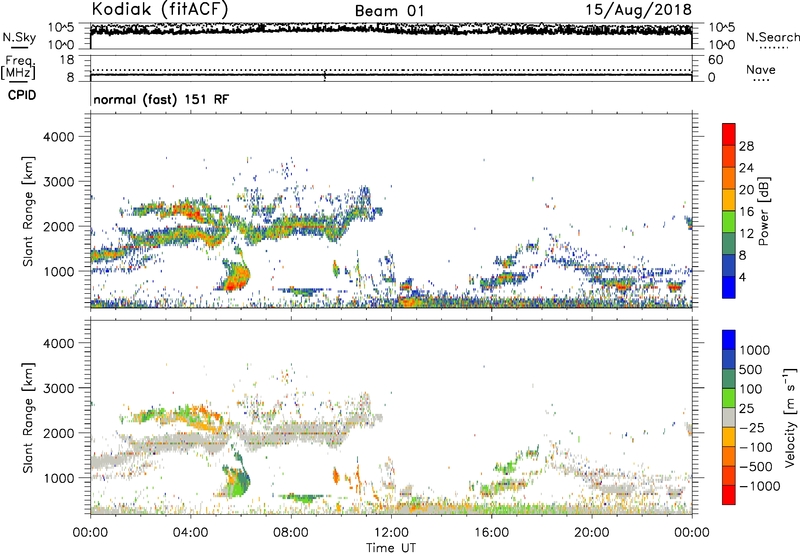Image resolution: width=800 pixels, height=554 pixels.
Task: Click the -1000 label on velocity colorbar
Action: click(x=760, y=486)
